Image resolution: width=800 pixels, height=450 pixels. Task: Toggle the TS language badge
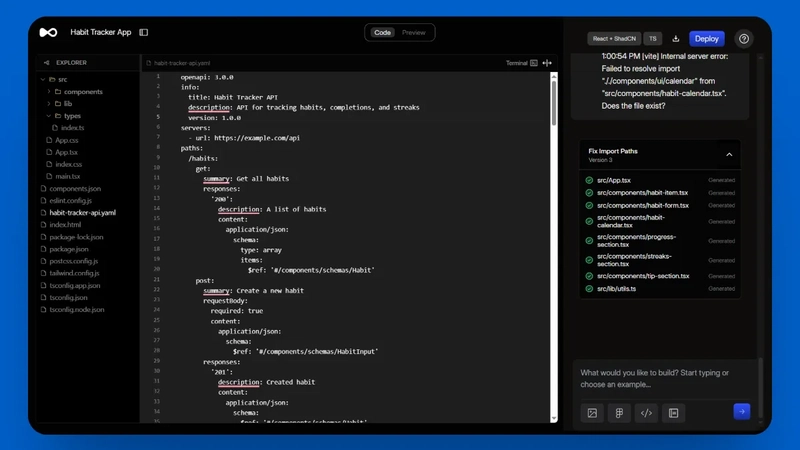click(x=653, y=39)
